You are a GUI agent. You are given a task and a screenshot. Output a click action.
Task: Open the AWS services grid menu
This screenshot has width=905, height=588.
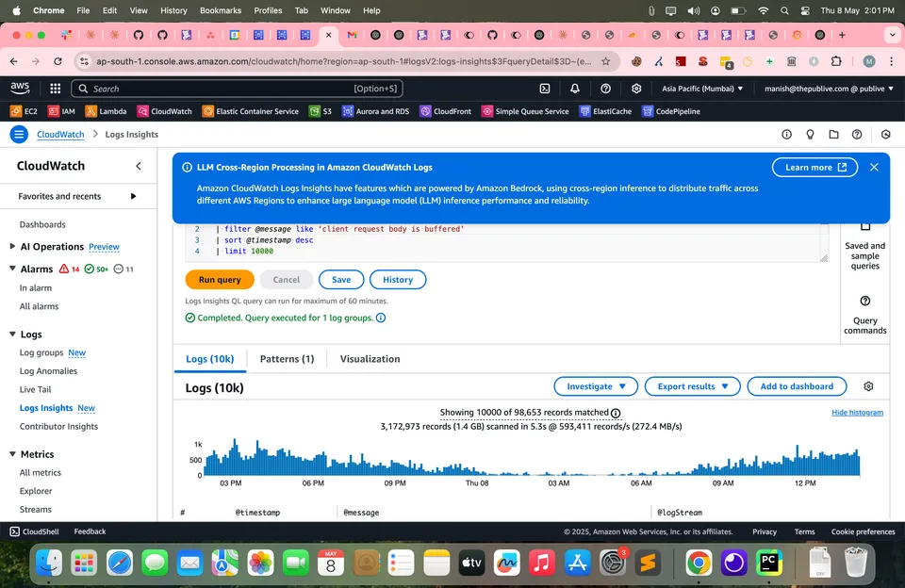pos(56,89)
